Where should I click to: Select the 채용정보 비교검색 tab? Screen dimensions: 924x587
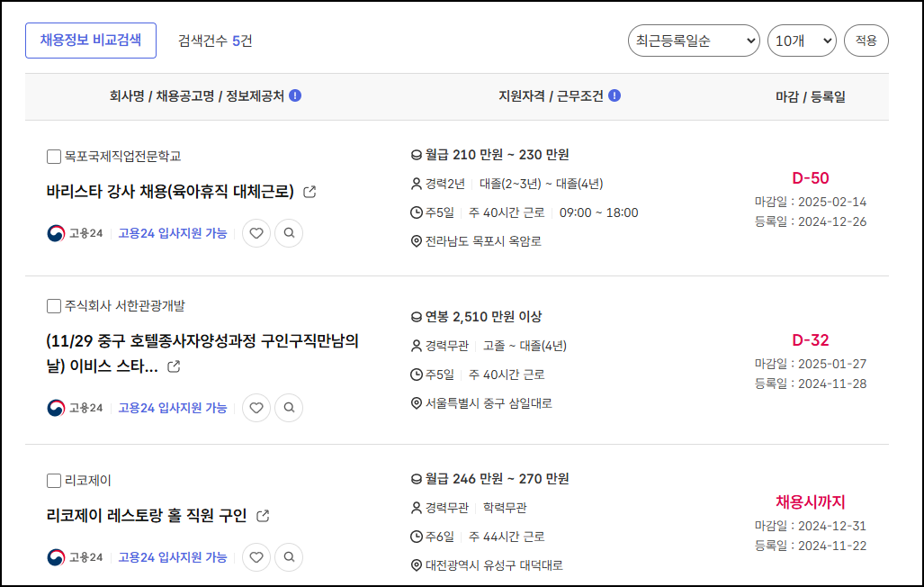90,40
